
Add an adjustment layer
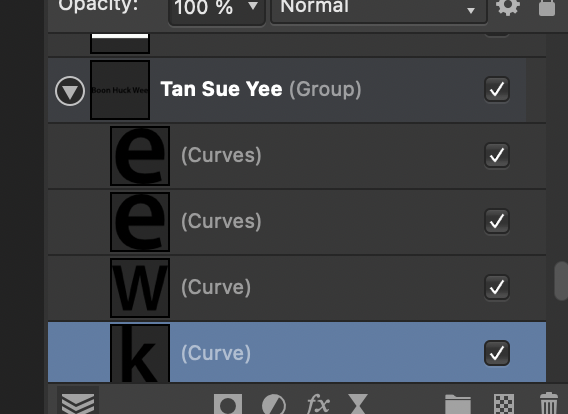tap(273, 404)
